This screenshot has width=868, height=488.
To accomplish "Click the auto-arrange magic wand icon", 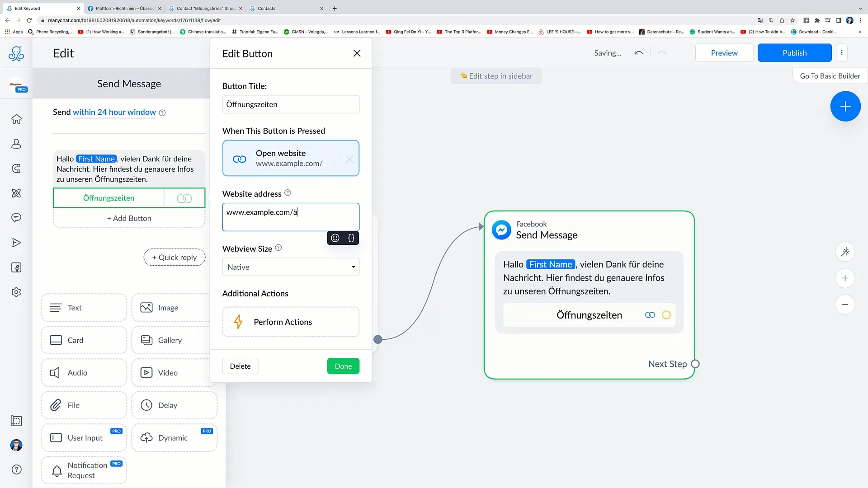I will [845, 252].
